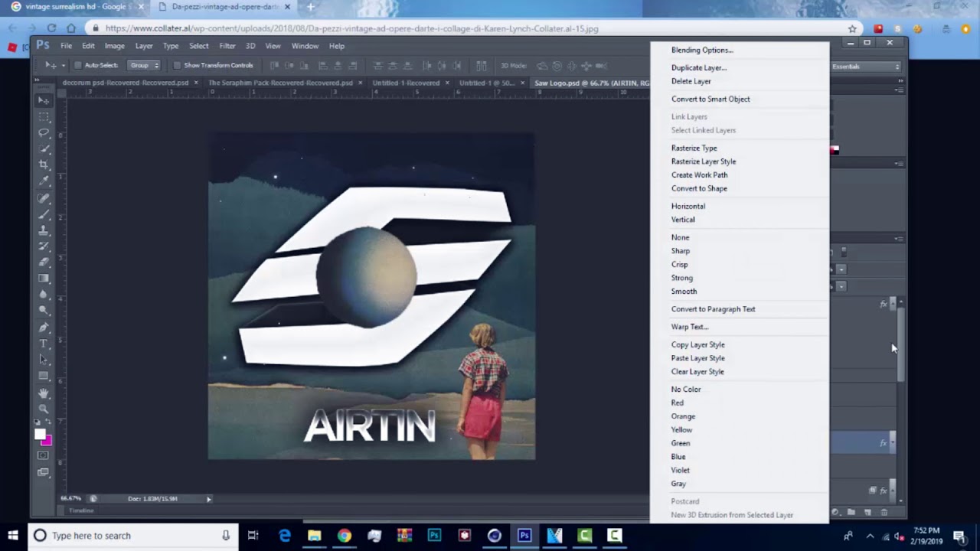The image size is (980, 551).
Task: Open the Layer menu
Action: click(x=144, y=46)
